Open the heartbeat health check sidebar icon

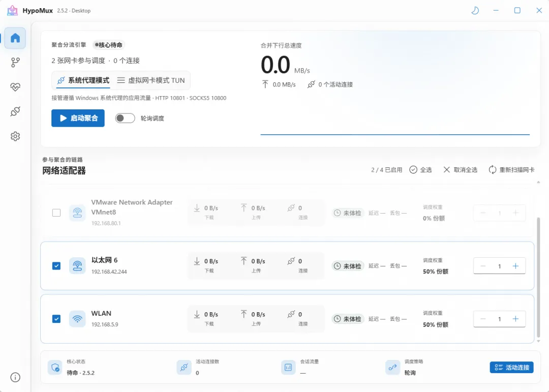tap(15, 87)
